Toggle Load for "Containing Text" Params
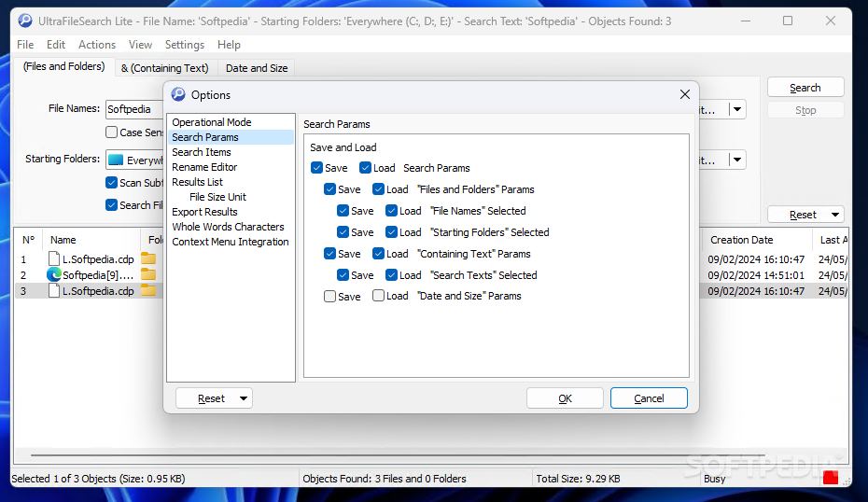Viewport: 868px width, 502px height. (378, 254)
